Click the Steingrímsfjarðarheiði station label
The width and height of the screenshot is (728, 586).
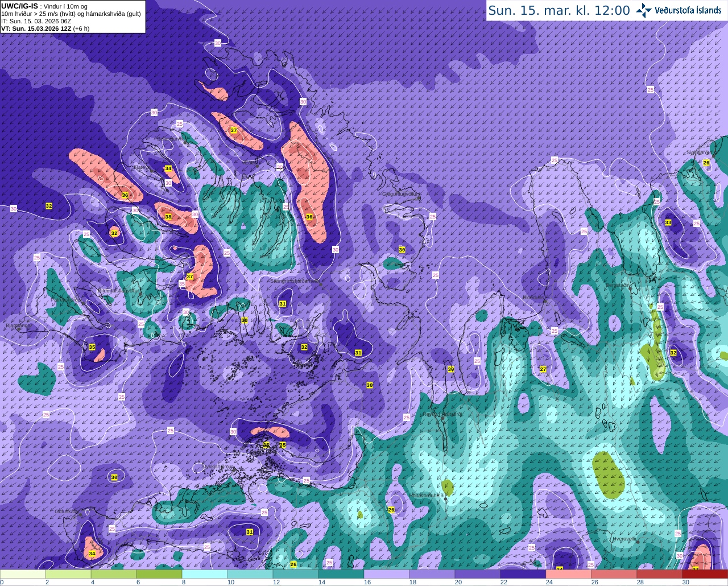(x=295, y=280)
